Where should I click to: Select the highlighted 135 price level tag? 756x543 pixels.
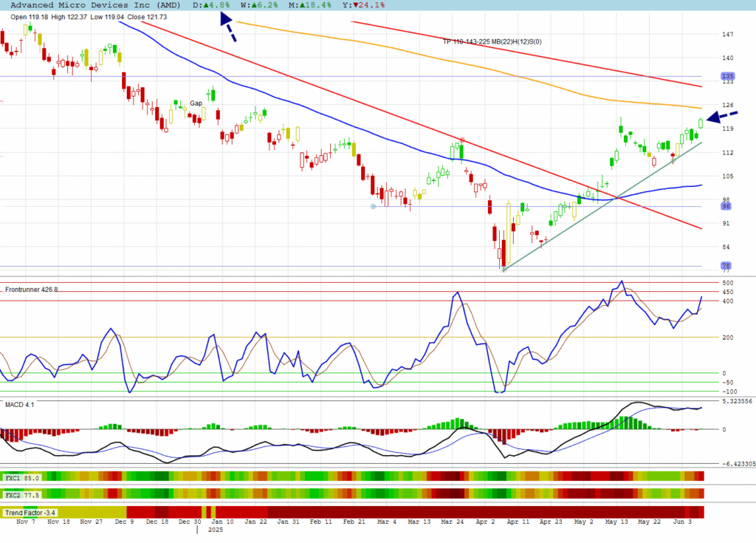pos(727,76)
